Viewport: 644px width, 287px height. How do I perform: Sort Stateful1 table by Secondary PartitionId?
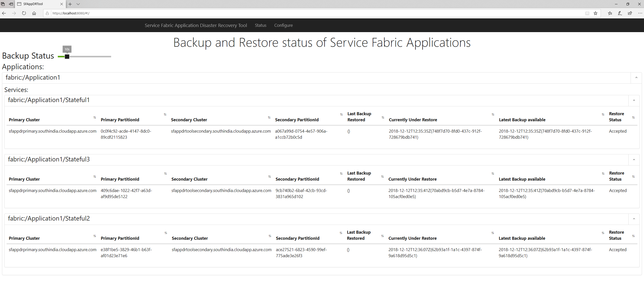341,114
